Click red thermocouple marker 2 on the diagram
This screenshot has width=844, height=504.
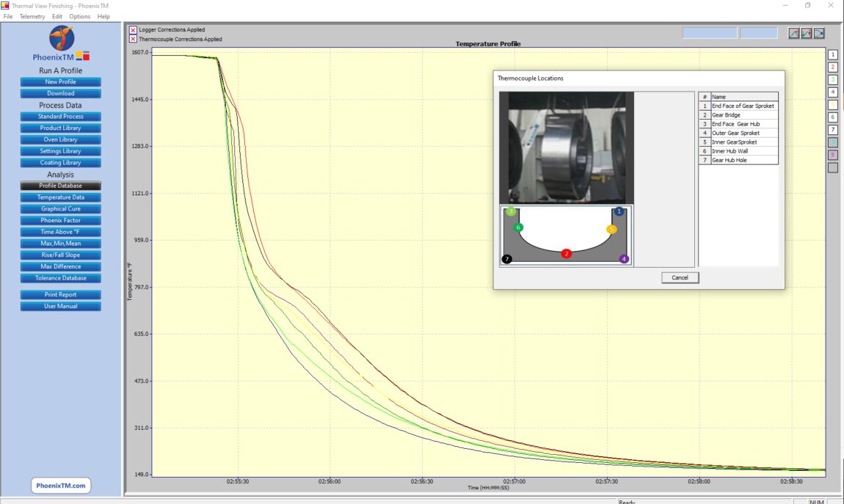(x=566, y=254)
